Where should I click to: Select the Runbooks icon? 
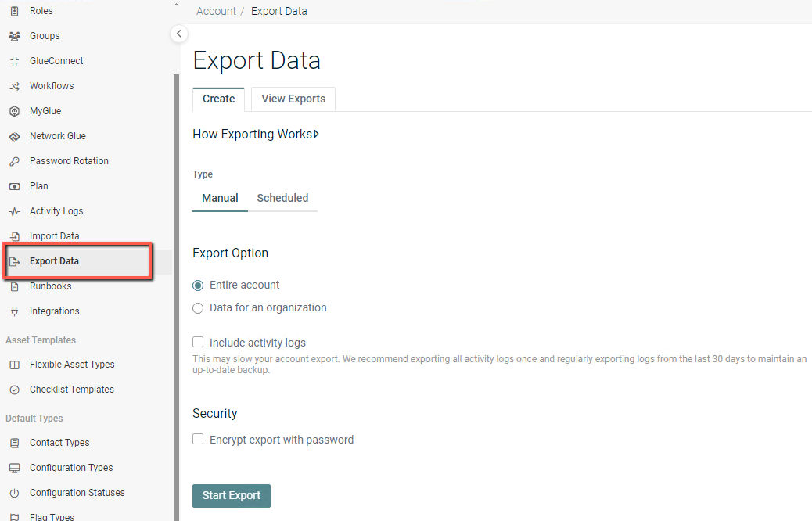[x=13, y=286]
